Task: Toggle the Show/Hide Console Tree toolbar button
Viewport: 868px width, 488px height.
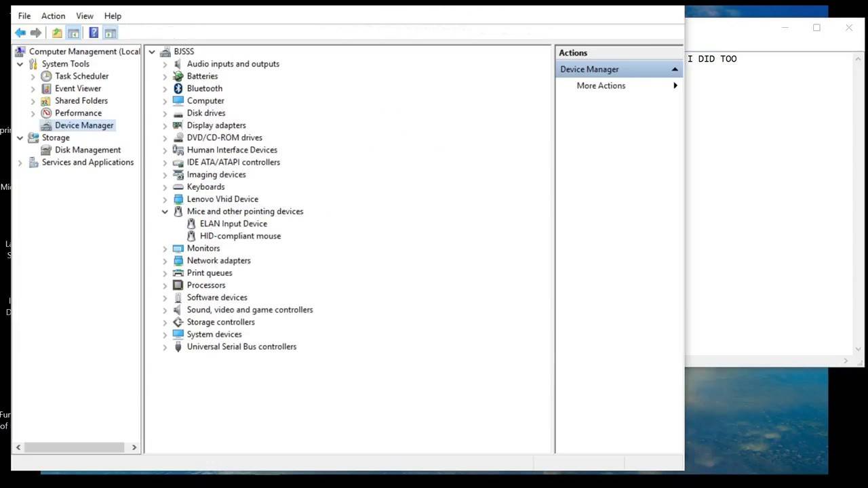Action: 73,33
